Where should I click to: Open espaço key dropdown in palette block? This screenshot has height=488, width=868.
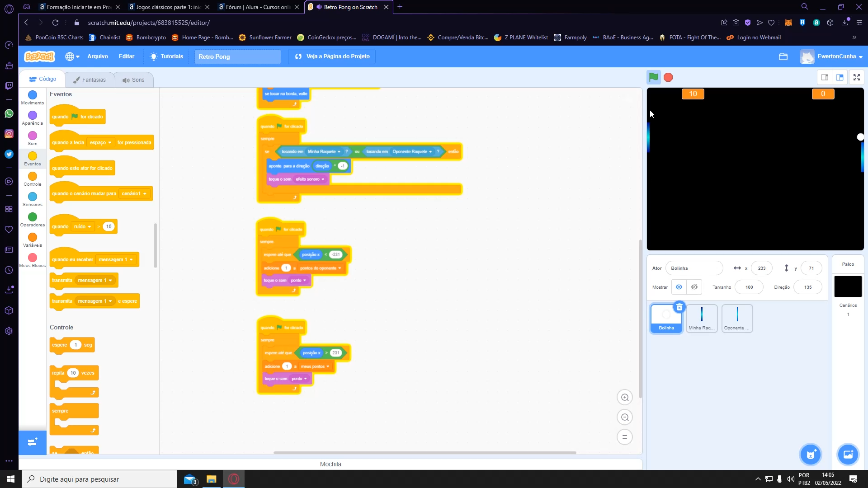pos(100,142)
